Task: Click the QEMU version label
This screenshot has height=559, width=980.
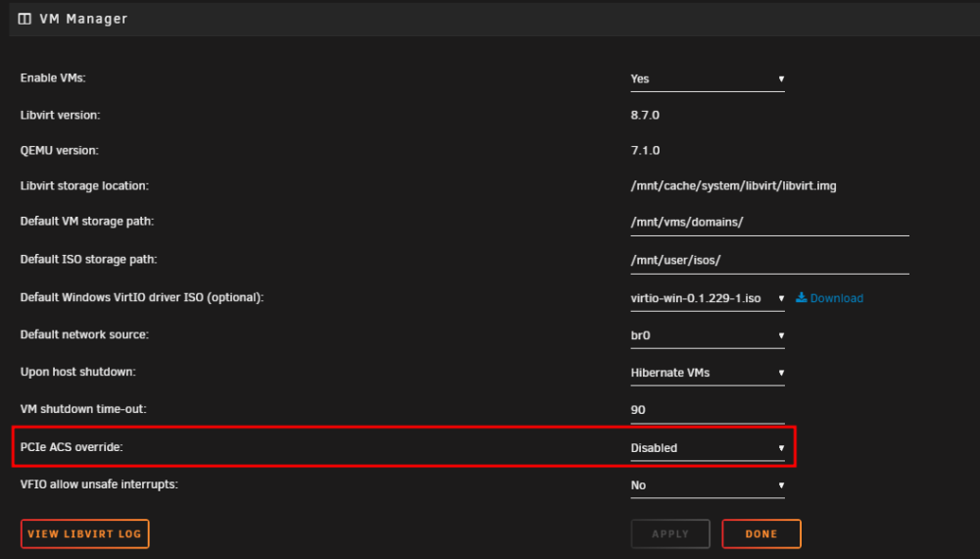Action: click(60, 151)
